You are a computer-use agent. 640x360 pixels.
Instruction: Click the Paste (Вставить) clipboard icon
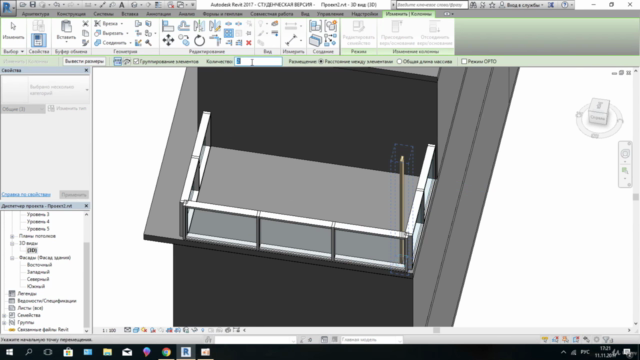(66, 27)
